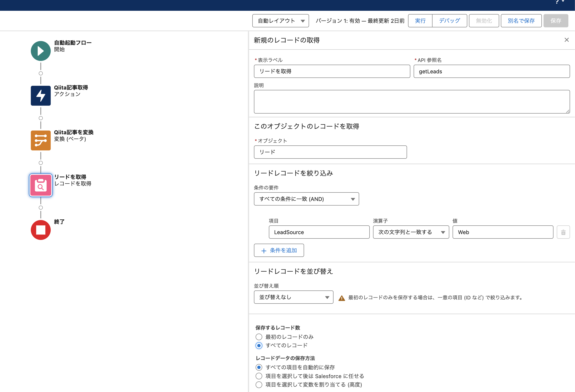
Task: Run the flow with 実行
Action: pyautogui.click(x=420, y=21)
